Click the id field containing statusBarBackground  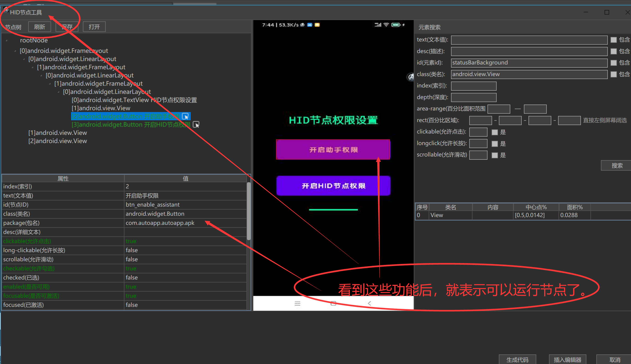[x=529, y=63]
